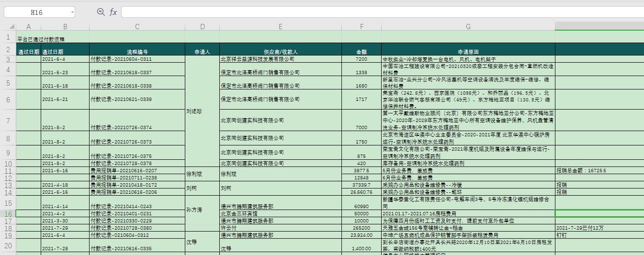Select row 1 header

click(x=8, y=37)
